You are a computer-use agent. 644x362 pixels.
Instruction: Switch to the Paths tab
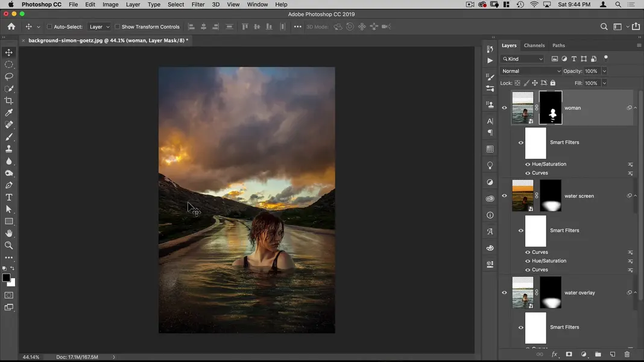tap(558, 46)
